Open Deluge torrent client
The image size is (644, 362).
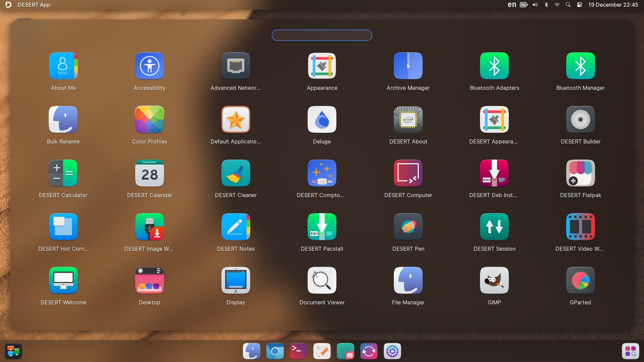coord(322,120)
